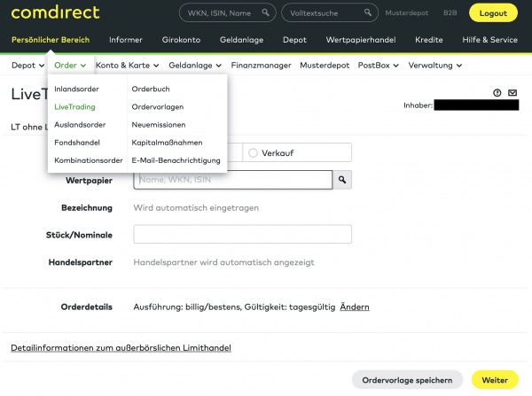This screenshot has height=396, width=532.
Task: Open Musterdepot in sub navigation
Action: [325, 66]
